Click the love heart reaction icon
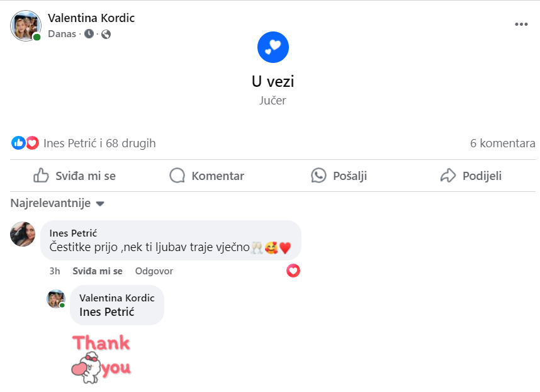This screenshot has width=540, height=392. pyautogui.click(x=30, y=142)
